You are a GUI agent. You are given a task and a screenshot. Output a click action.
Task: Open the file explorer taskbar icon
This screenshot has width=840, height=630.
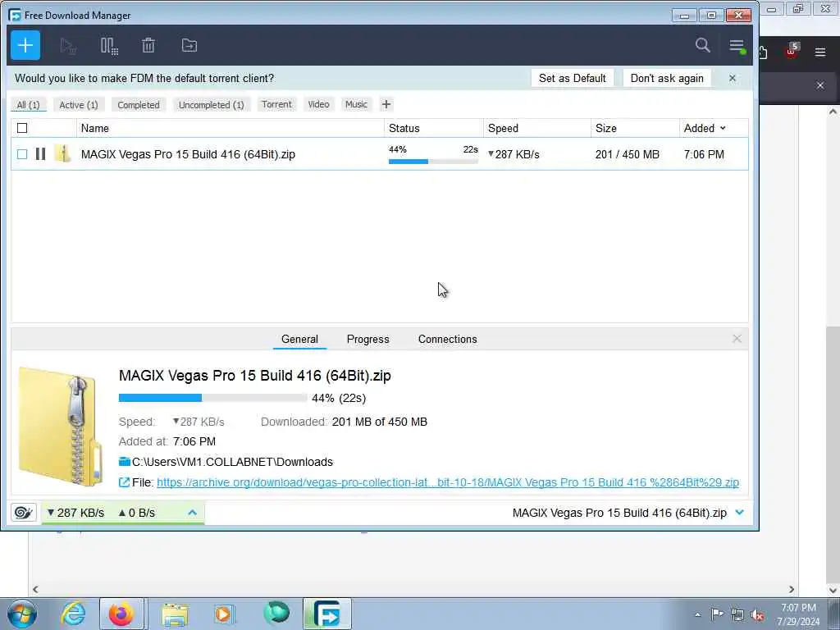point(175,614)
